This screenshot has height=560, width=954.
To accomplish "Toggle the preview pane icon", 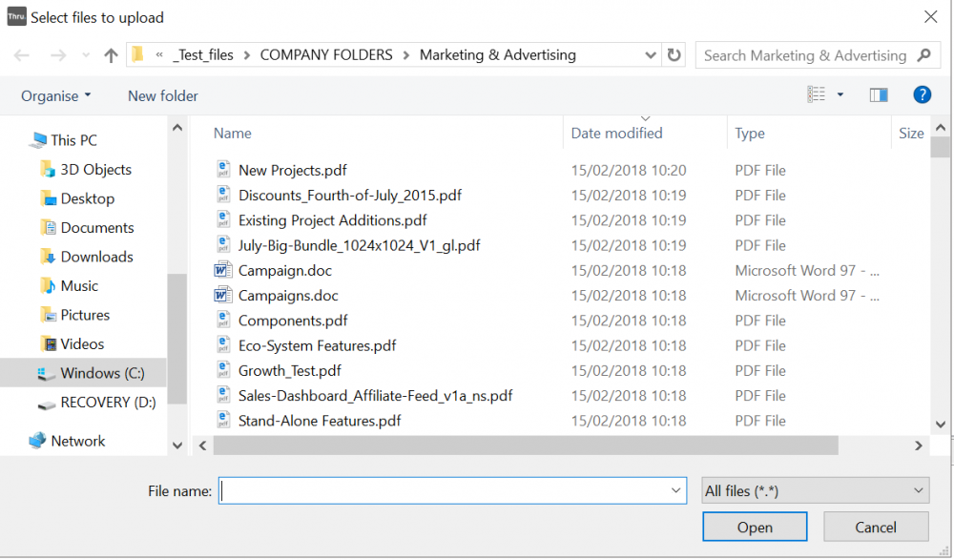I will (x=879, y=94).
